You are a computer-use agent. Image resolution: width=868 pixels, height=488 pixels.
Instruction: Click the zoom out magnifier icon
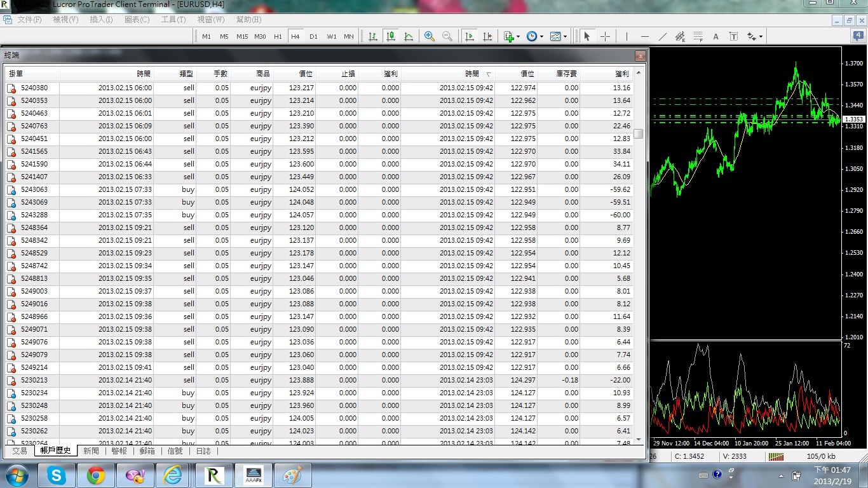[447, 36]
